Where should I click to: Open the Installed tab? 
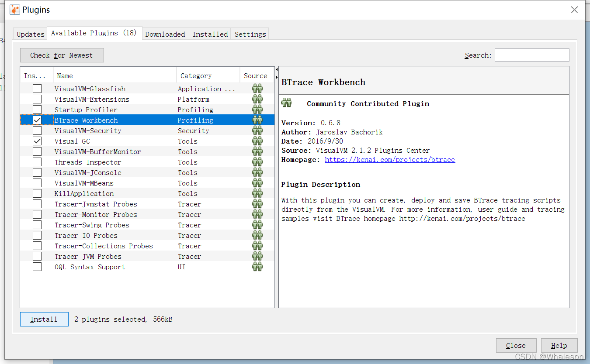point(210,34)
